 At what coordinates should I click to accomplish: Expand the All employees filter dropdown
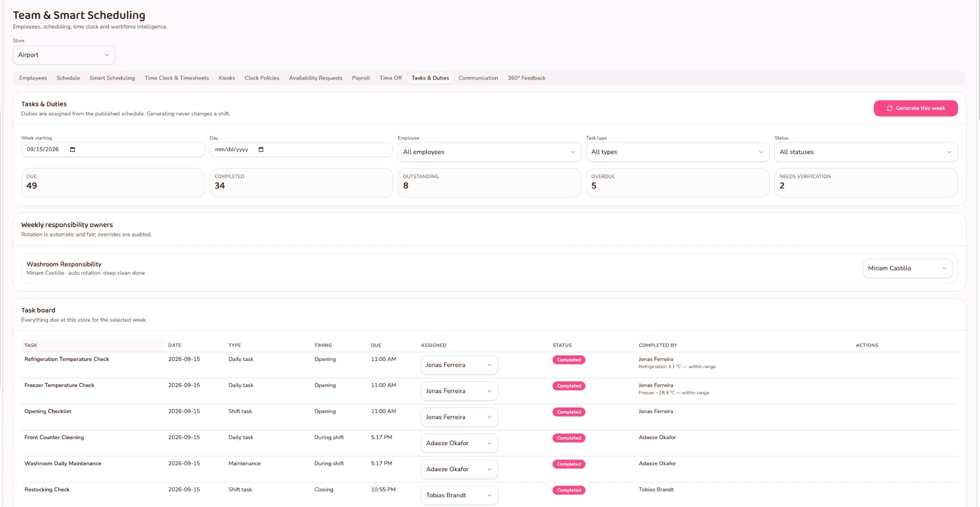[x=489, y=152]
